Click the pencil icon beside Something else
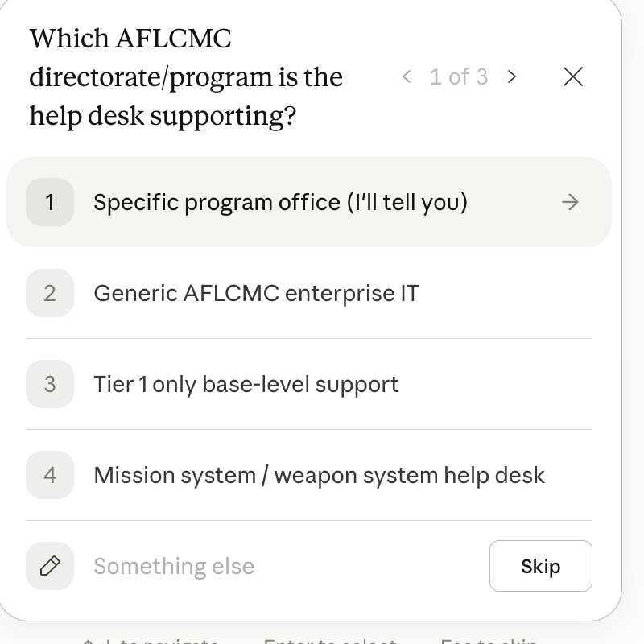 [x=50, y=566]
